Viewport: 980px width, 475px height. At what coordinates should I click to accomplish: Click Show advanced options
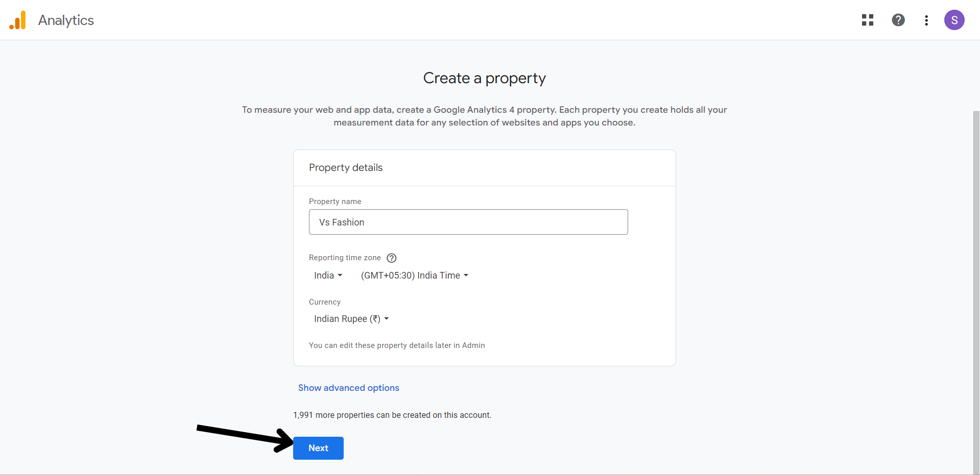tap(348, 388)
